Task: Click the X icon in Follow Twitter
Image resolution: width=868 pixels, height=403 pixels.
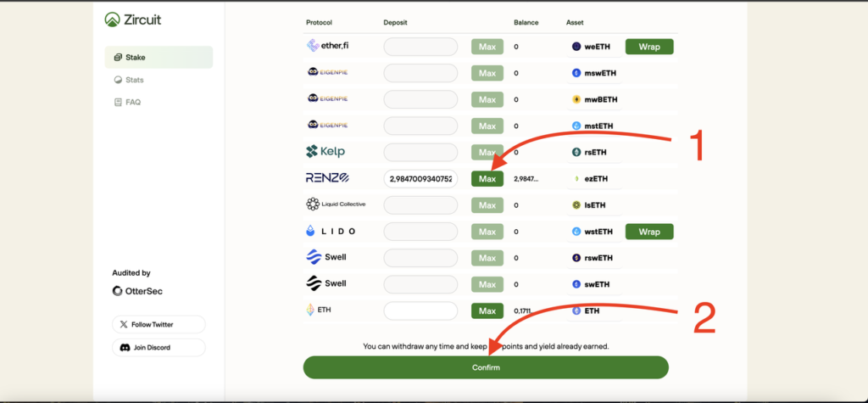Action: [124, 324]
